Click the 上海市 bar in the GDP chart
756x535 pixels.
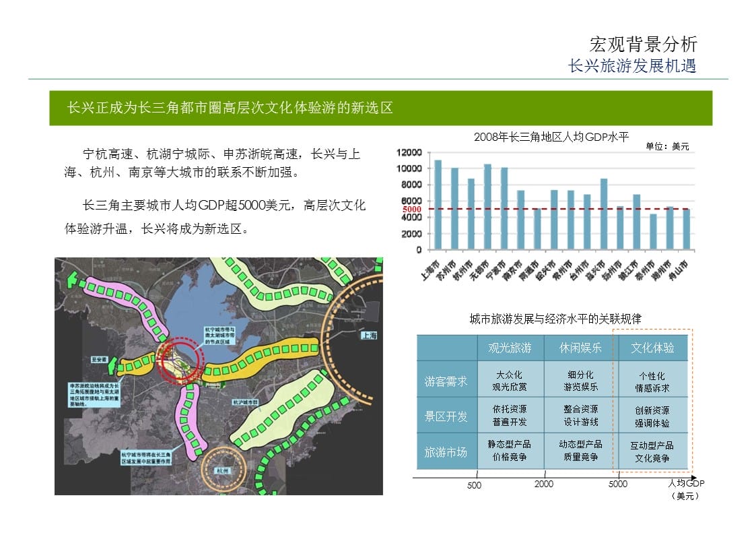click(x=438, y=205)
